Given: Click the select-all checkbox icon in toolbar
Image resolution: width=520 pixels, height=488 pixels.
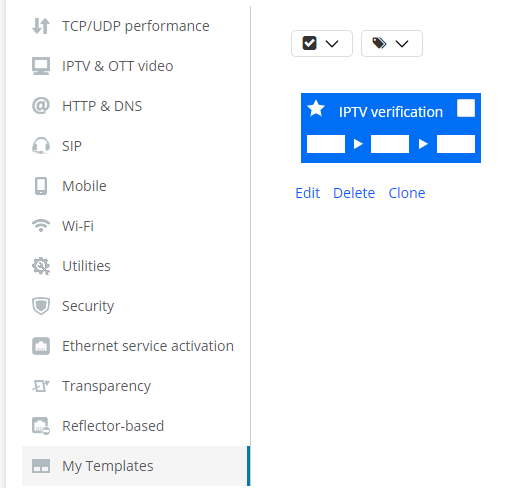Looking at the screenshot, I should (309, 43).
